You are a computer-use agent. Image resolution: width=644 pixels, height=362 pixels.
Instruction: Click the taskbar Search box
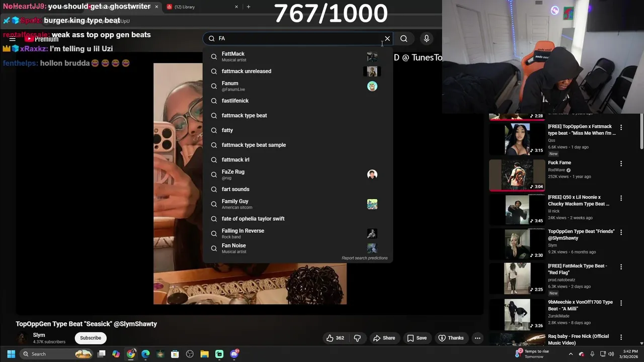coord(57,354)
